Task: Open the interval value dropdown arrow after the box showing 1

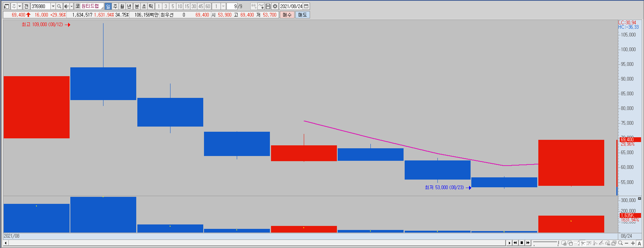Action: pos(223,6)
